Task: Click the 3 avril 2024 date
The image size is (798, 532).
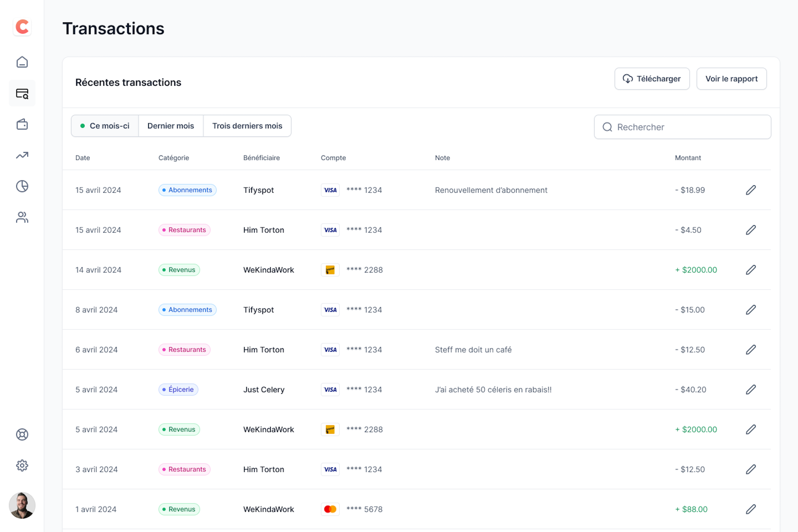Action: 96,470
